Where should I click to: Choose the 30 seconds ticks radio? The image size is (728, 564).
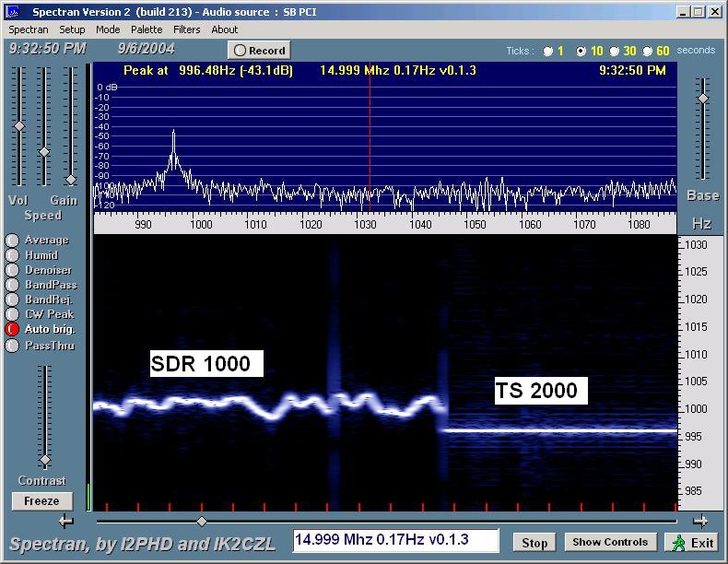point(614,52)
